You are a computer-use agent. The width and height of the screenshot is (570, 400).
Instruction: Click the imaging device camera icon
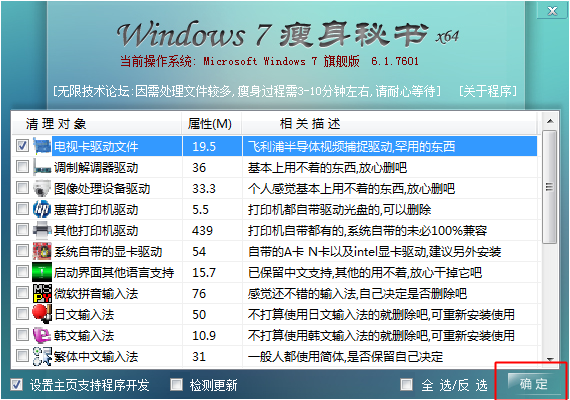(x=42, y=188)
